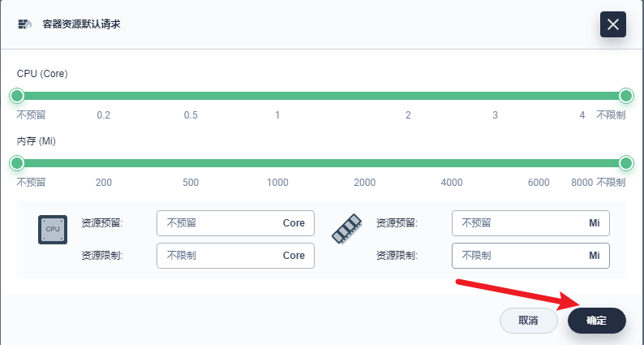Click the 0.5 mark on CPU slider
The image size is (644, 345).
(191, 96)
